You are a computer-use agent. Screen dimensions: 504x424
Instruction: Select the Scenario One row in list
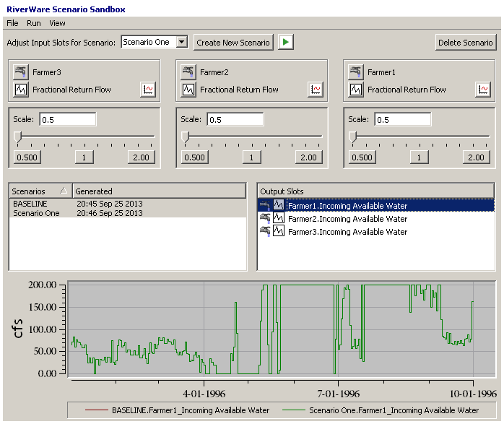coord(127,213)
